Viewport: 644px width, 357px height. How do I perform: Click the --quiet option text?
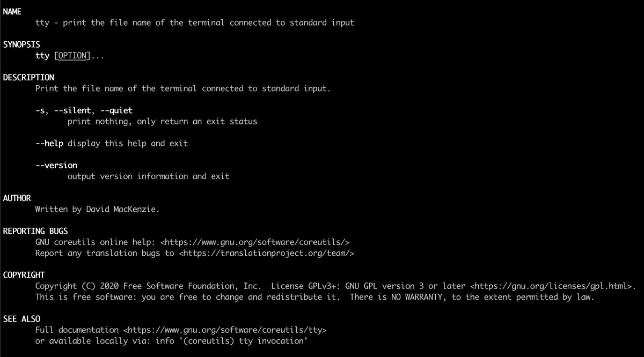click(x=117, y=110)
